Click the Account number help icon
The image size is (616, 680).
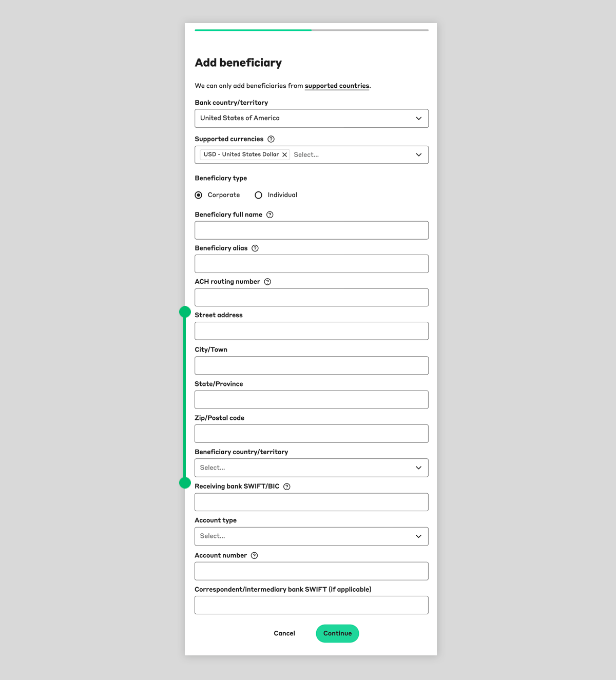coord(254,555)
